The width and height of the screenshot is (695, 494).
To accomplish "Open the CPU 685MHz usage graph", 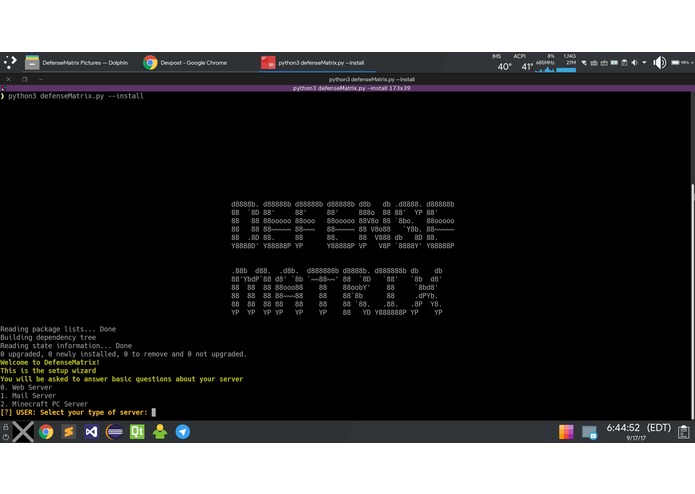I will [545, 63].
